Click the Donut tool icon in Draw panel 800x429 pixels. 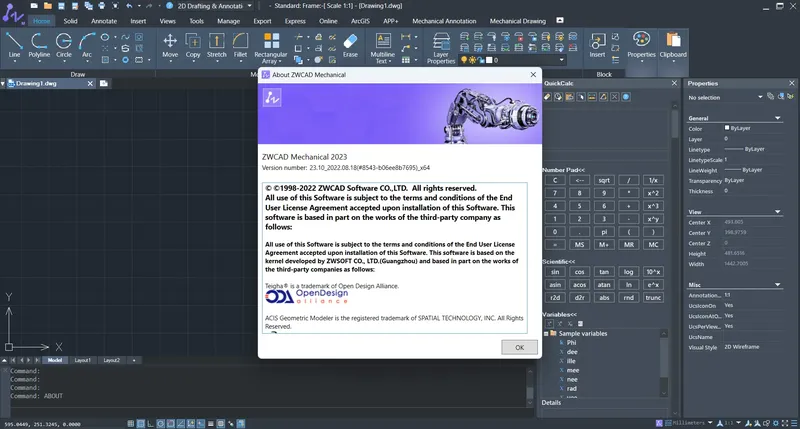coord(125,60)
